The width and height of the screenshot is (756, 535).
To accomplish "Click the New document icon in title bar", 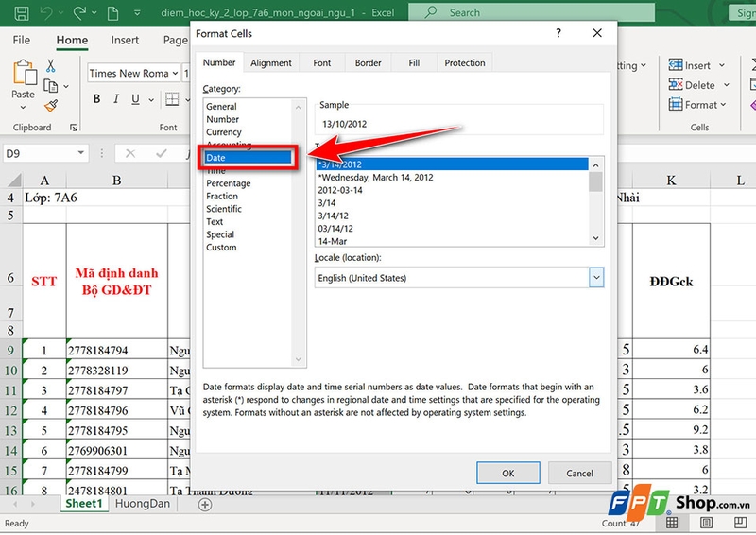I will click(112, 12).
